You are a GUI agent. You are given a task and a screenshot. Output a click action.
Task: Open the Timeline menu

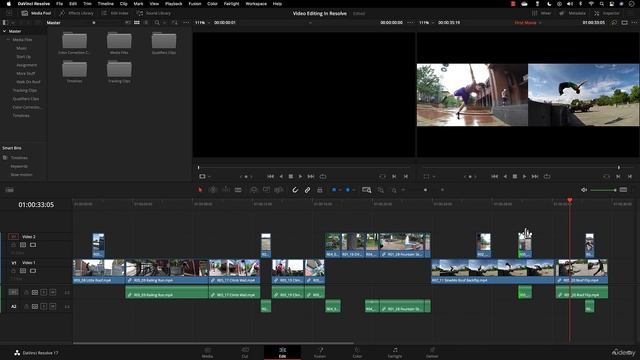106,4
